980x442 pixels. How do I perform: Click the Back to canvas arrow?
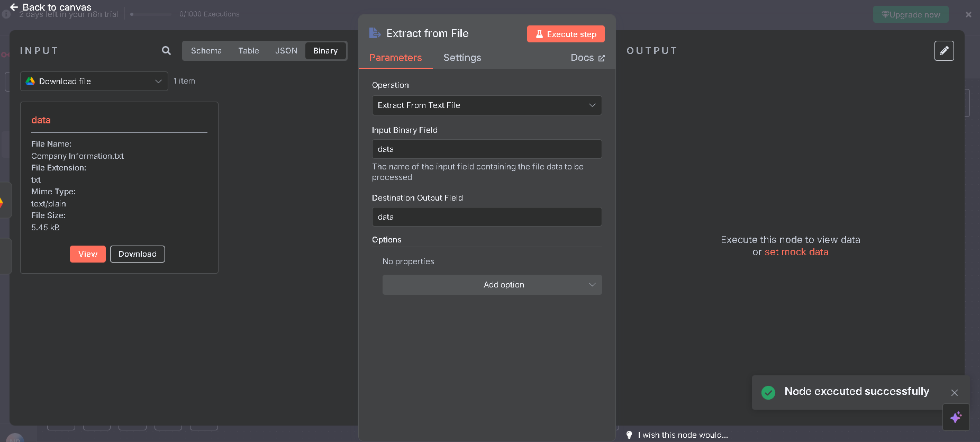(x=14, y=7)
